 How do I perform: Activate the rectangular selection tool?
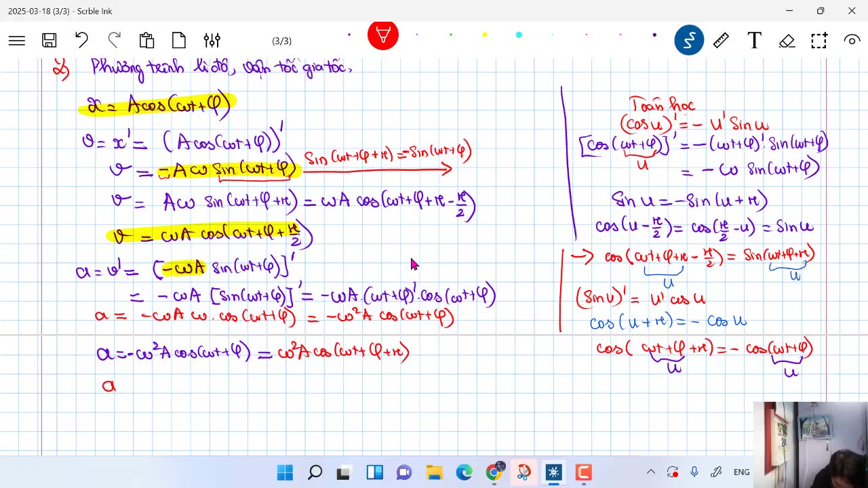point(819,41)
